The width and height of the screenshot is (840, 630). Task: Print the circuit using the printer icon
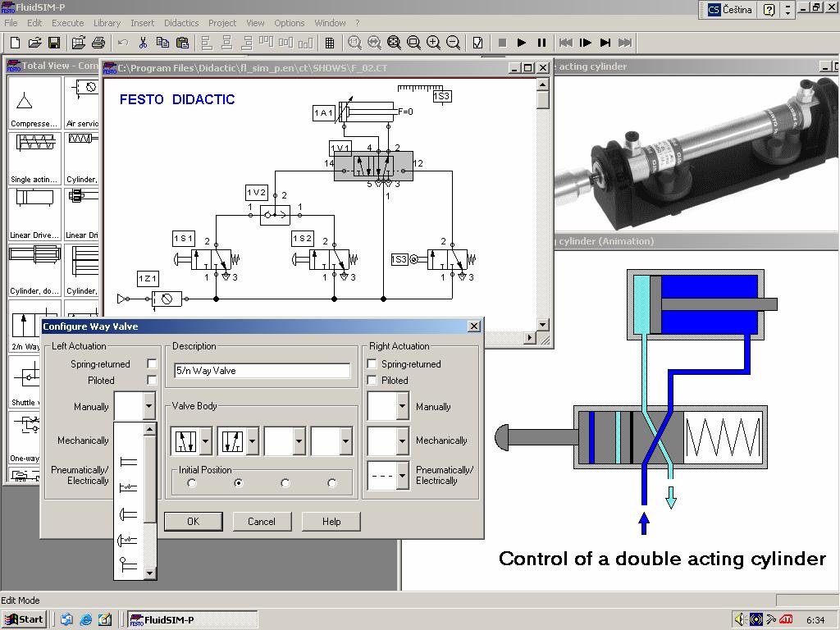[x=98, y=43]
